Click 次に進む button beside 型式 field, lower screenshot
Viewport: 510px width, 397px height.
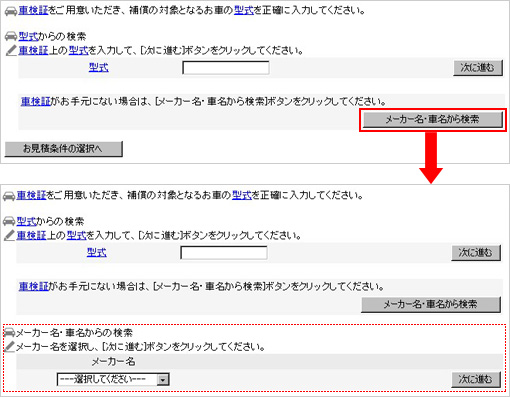476,253
